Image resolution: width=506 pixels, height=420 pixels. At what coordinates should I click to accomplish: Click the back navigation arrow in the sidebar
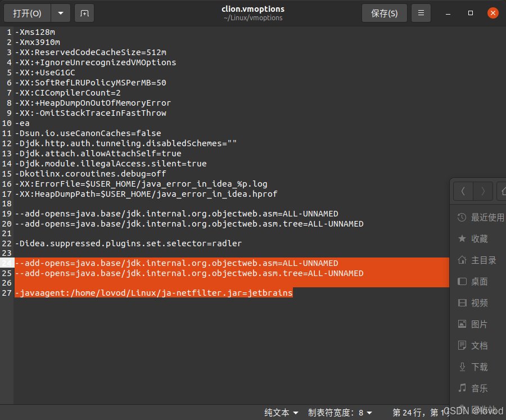(x=463, y=191)
